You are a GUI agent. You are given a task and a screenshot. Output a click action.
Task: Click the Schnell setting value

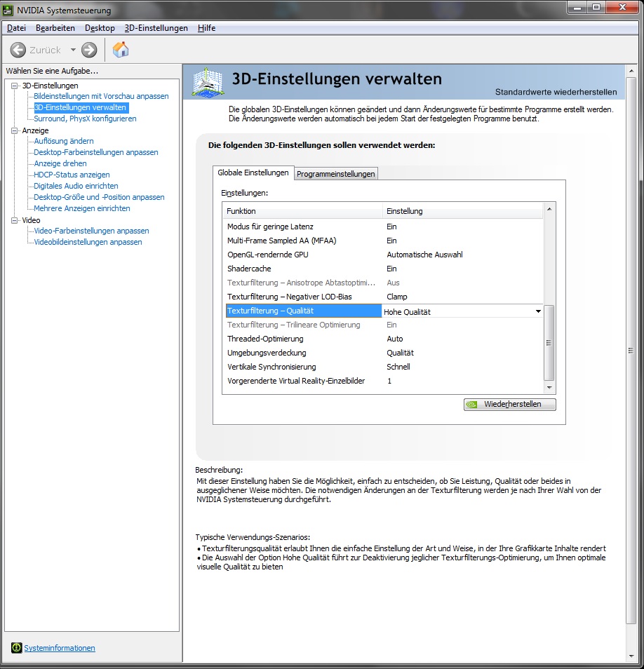tap(398, 367)
